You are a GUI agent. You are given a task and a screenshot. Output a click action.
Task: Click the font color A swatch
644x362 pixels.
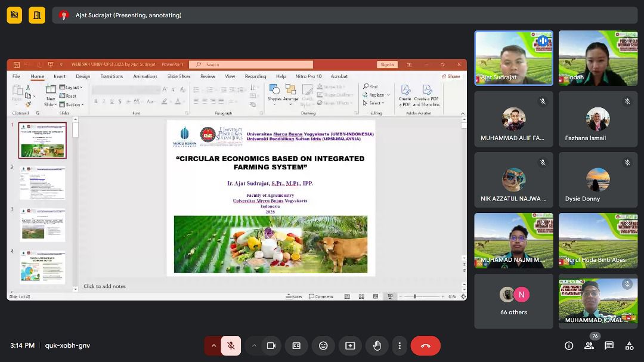point(178,101)
